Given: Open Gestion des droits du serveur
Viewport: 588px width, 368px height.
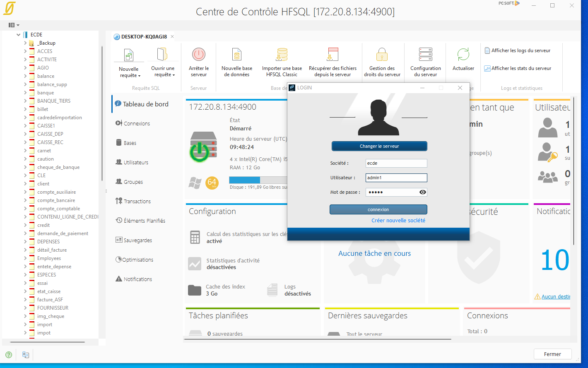Looking at the screenshot, I should (382, 55).
